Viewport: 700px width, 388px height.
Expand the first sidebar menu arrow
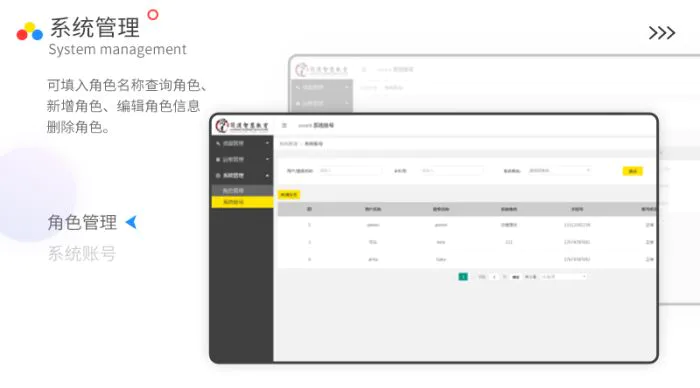coord(267,143)
